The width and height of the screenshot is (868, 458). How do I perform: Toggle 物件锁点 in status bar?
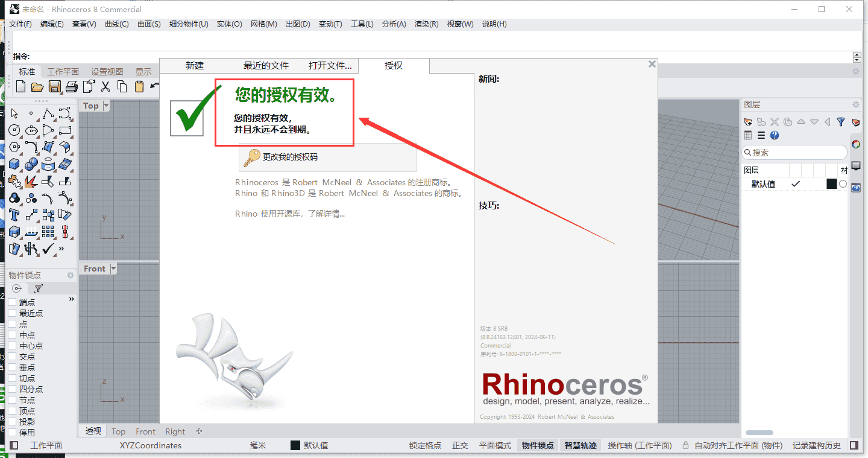[x=538, y=445]
